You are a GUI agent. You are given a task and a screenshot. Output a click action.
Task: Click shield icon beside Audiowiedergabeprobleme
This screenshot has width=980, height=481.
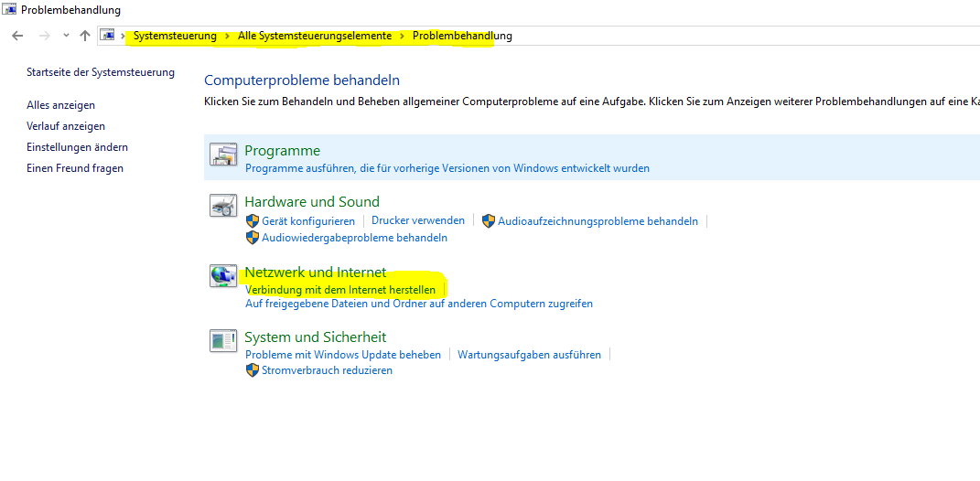(x=252, y=238)
